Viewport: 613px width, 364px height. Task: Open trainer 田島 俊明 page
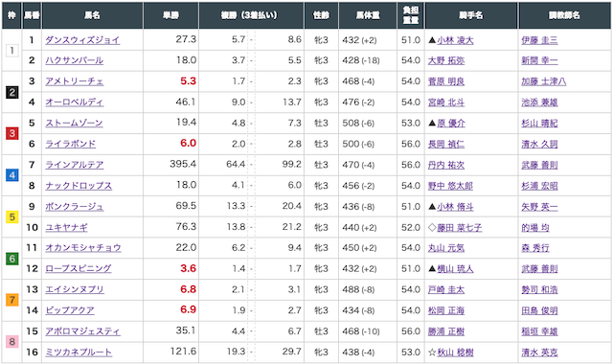click(x=539, y=310)
